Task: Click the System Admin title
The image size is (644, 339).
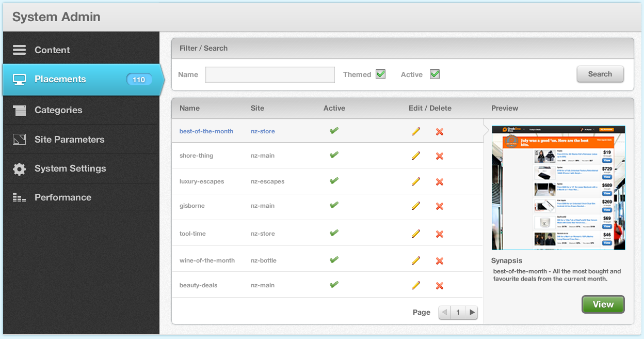Action: [56, 17]
